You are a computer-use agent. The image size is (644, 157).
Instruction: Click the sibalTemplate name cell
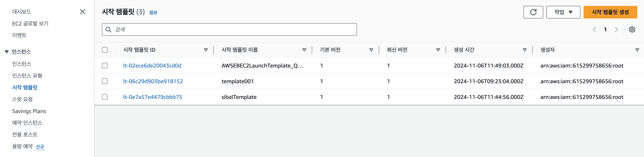(x=239, y=97)
